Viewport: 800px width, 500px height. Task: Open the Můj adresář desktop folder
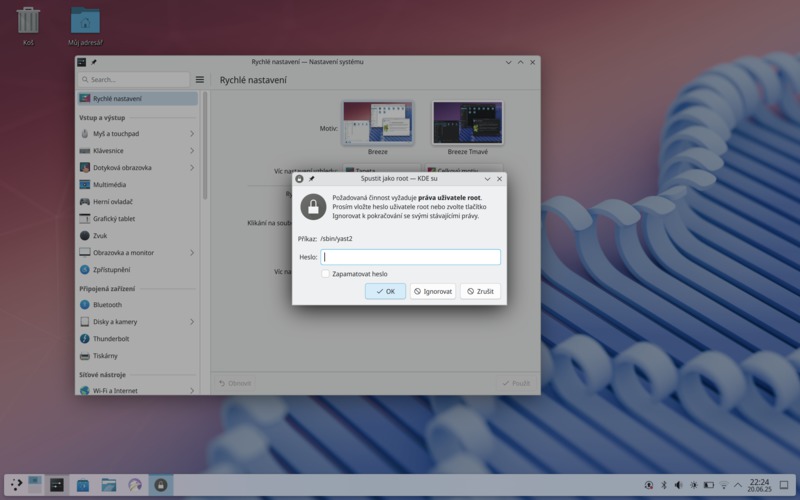(x=85, y=22)
